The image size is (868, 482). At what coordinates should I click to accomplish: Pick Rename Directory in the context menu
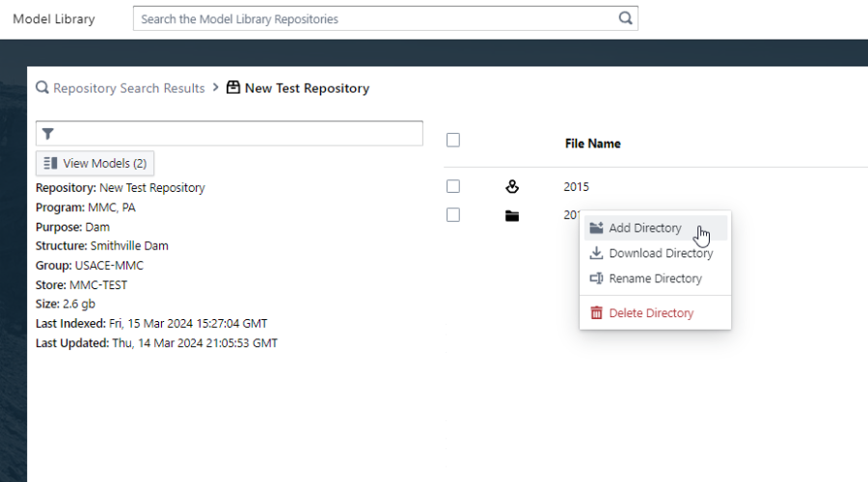pyautogui.click(x=655, y=279)
